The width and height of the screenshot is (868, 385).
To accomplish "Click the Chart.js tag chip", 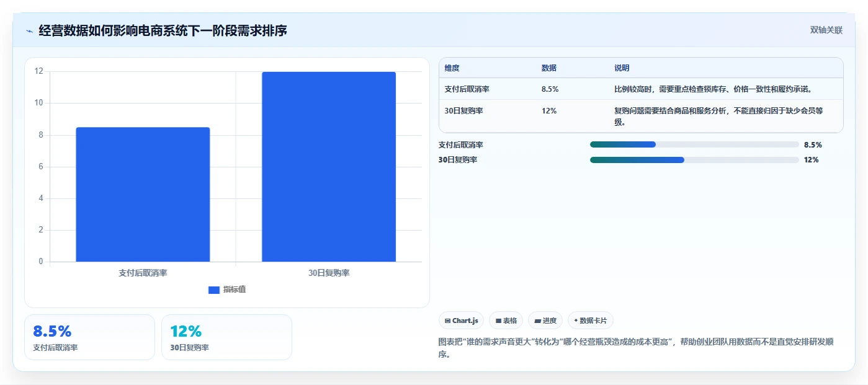I will (462, 321).
